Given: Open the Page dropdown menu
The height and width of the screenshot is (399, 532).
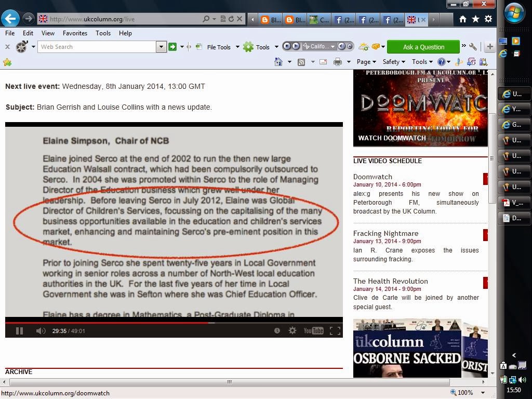Looking at the screenshot, I should 366,62.
